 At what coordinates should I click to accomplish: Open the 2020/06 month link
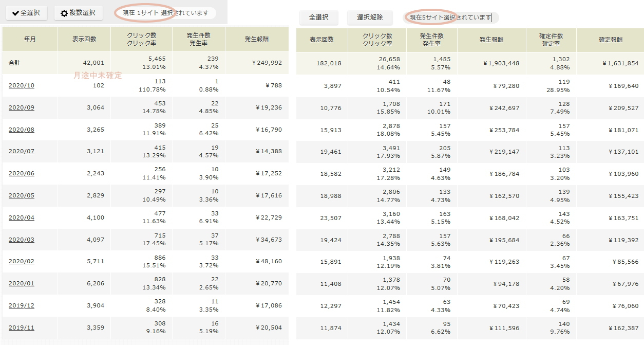(x=22, y=173)
